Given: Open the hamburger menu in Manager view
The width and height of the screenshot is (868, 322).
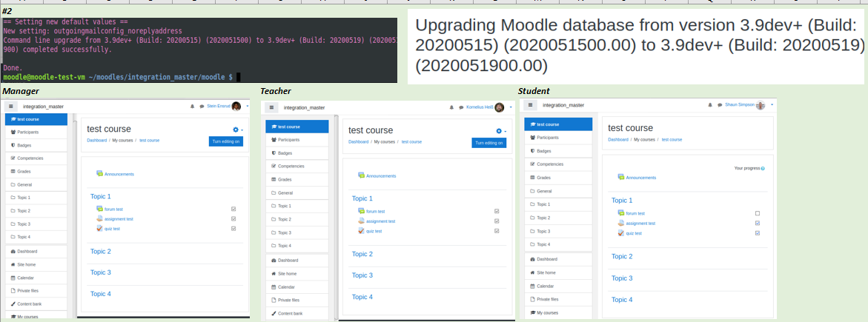Looking at the screenshot, I should (12, 106).
